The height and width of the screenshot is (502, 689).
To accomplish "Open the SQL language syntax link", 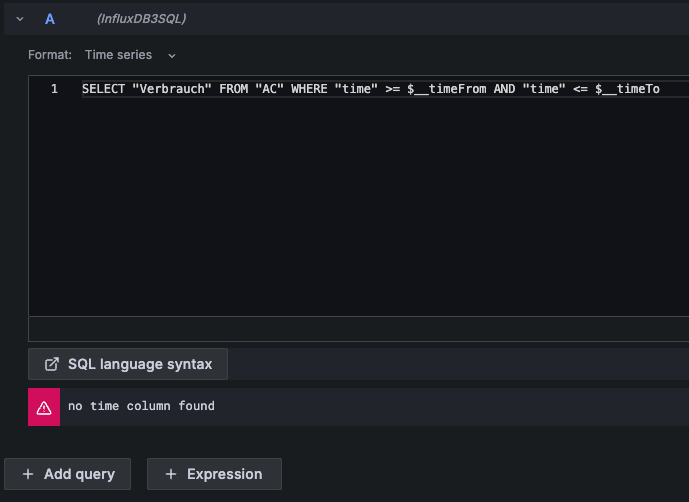I will coord(140,364).
